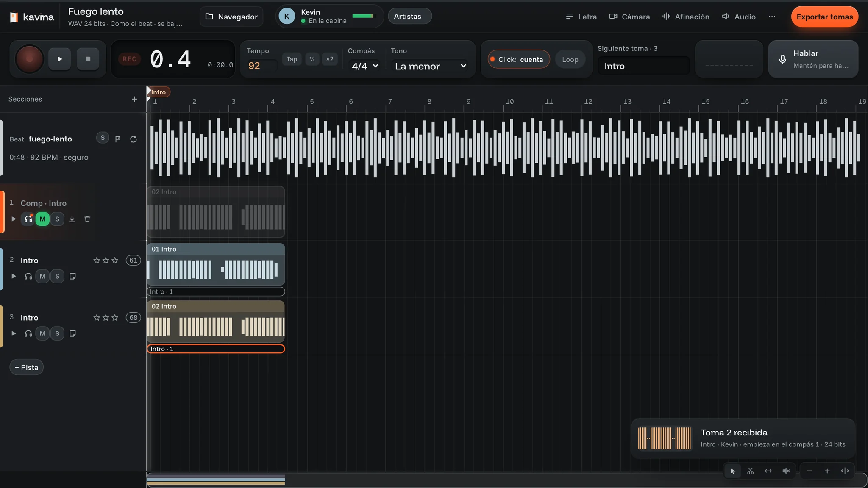Click the flag icon on the fuego-lento beat
The height and width of the screenshot is (488, 868).
[118, 139]
